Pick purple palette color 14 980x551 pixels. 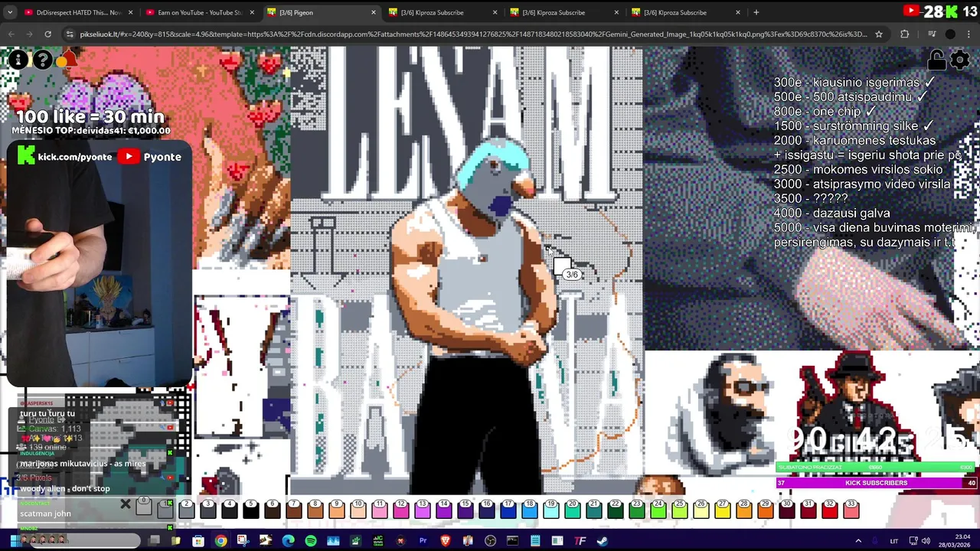point(444,508)
